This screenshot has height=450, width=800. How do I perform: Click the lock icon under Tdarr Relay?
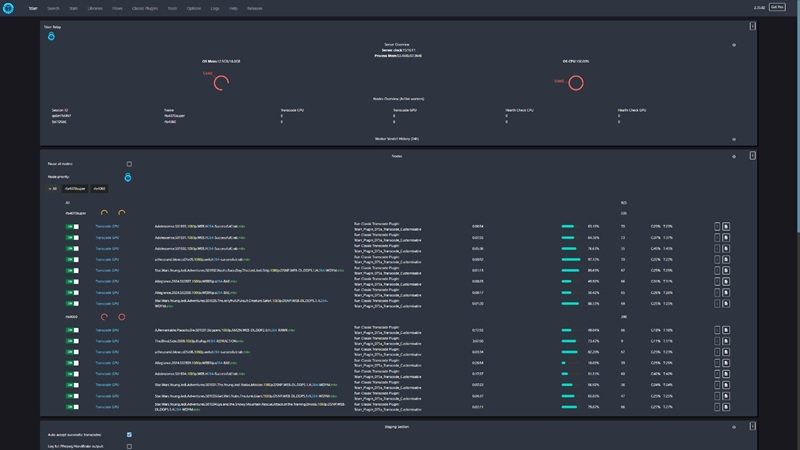pyautogui.click(x=53, y=35)
